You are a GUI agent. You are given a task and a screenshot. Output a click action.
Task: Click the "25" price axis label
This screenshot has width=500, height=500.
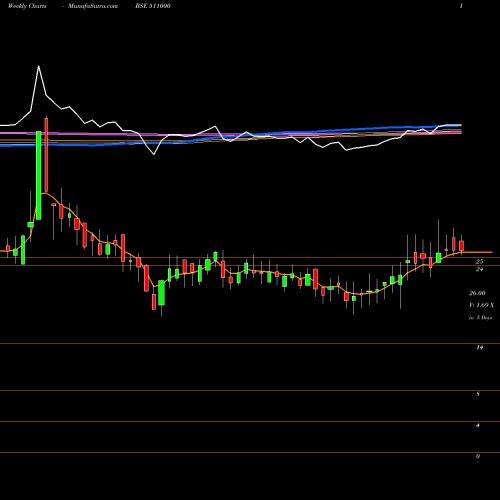coord(479,262)
